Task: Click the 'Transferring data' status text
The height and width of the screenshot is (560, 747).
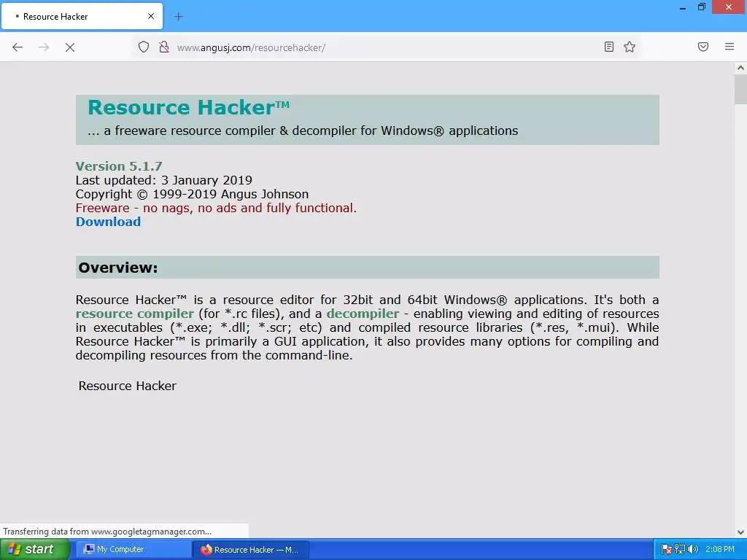Action: click(107, 532)
